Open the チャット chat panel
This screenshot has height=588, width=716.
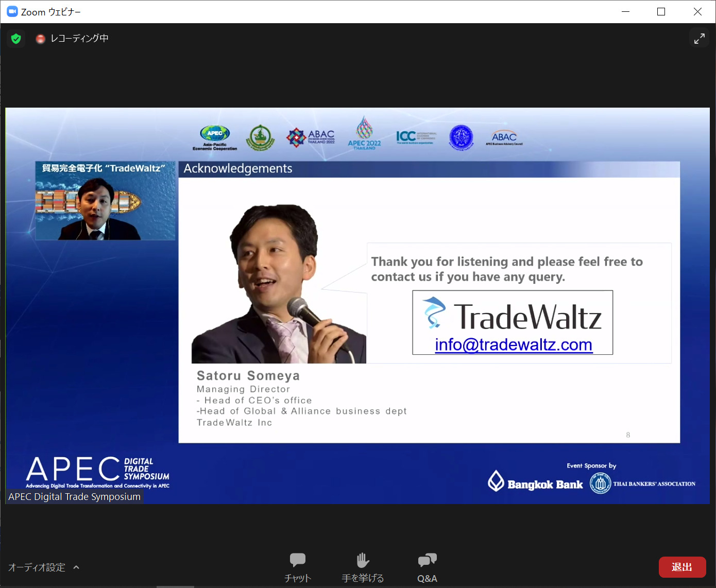point(298,567)
